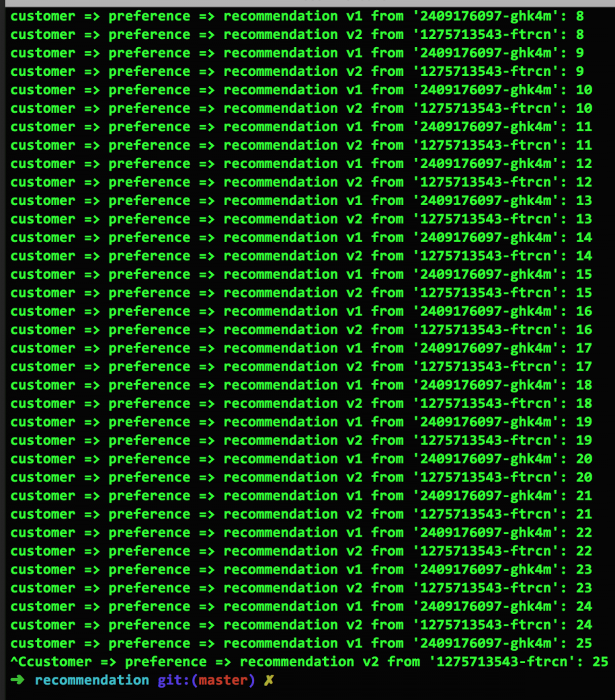This screenshot has height=700, width=615.
Task: Click the ^C interrupt marker on last output line
Action: click(x=18, y=661)
